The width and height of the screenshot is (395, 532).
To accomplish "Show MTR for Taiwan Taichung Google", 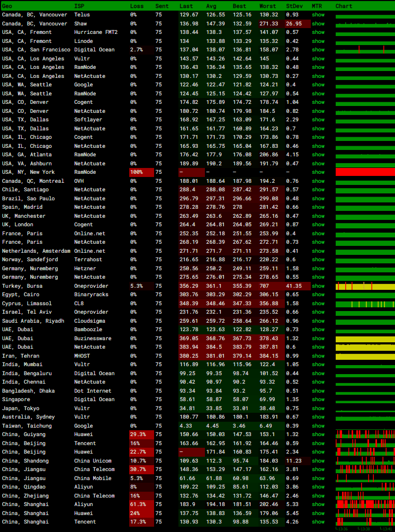I will tap(318, 426).
